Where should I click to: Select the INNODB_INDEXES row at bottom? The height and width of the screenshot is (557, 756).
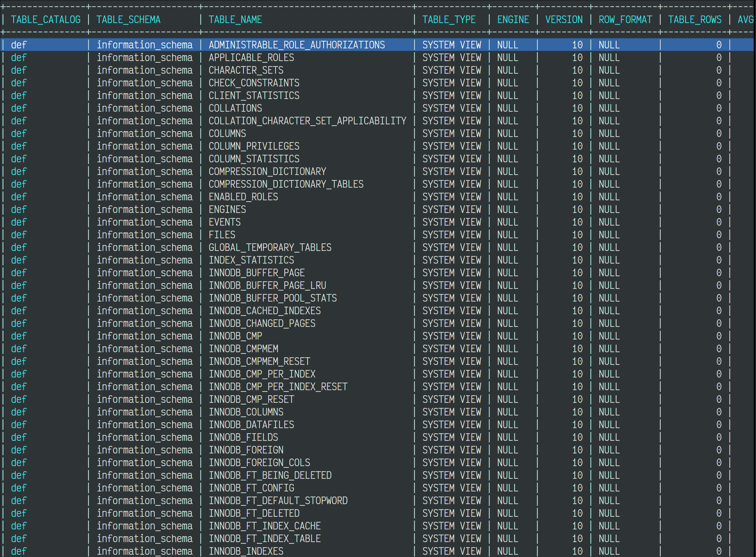click(x=246, y=551)
